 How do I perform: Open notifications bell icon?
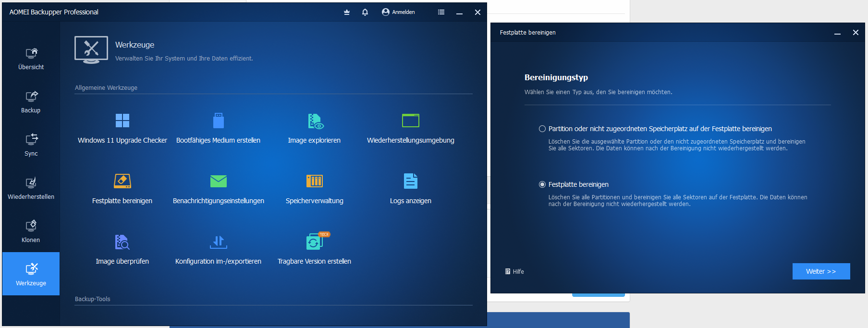pyautogui.click(x=365, y=12)
